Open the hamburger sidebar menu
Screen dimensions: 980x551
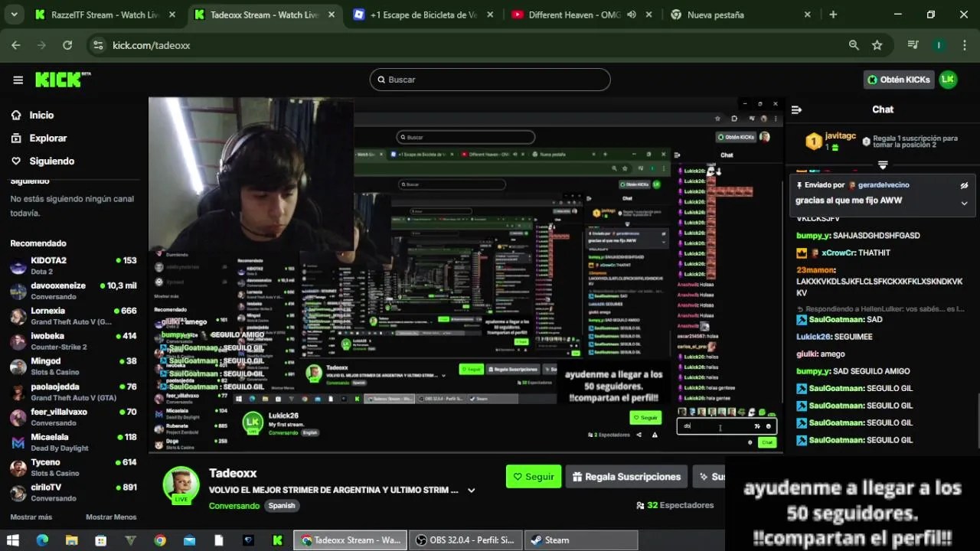pyautogui.click(x=18, y=80)
